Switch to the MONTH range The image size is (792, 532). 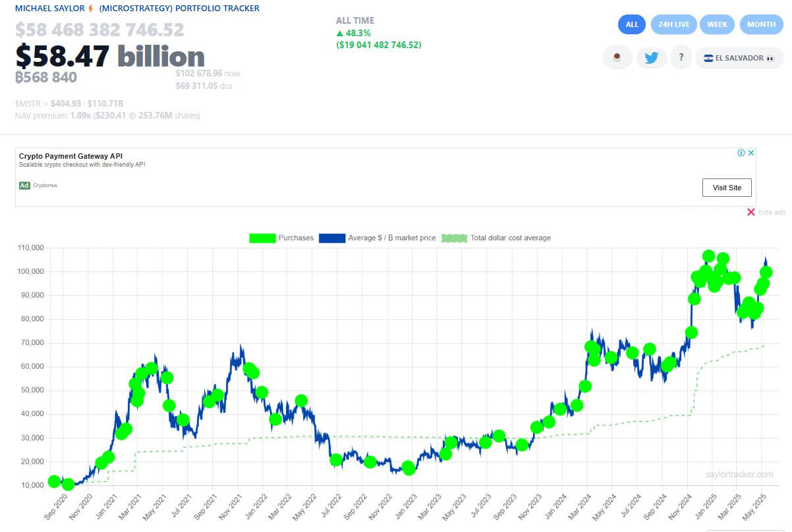(x=761, y=24)
